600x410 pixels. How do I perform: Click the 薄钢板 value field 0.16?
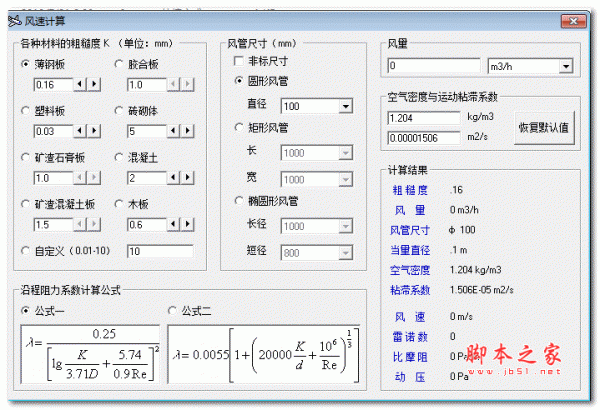pos(53,84)
